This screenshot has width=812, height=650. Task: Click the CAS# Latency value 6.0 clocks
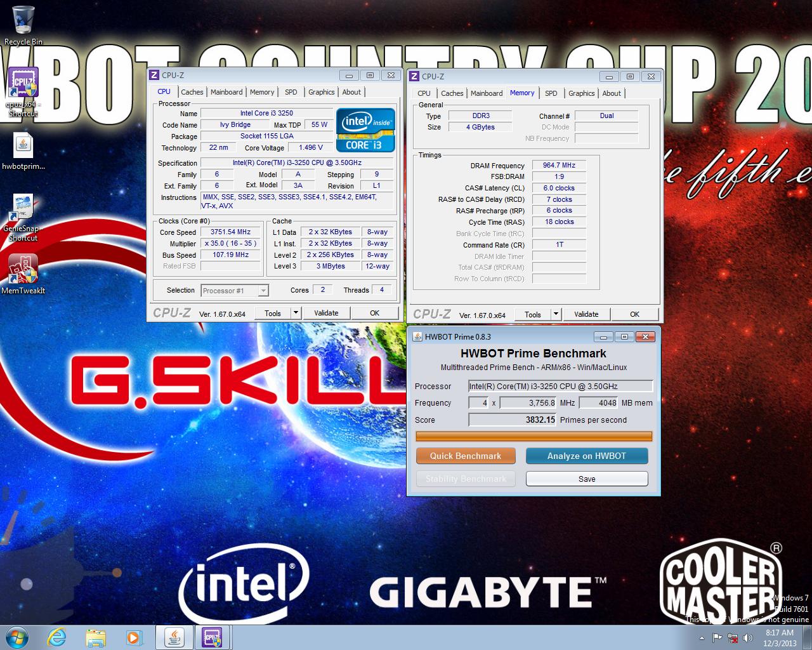point(560,188)
